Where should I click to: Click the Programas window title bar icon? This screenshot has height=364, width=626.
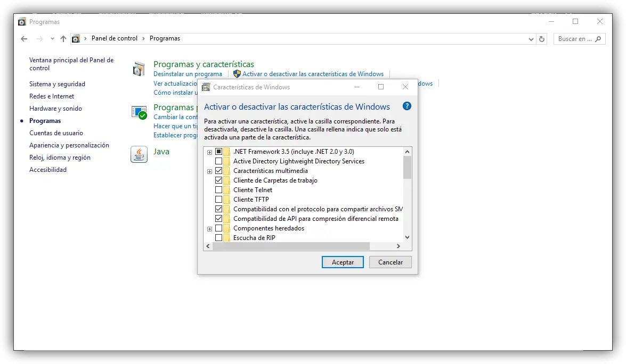pos(22,21)
